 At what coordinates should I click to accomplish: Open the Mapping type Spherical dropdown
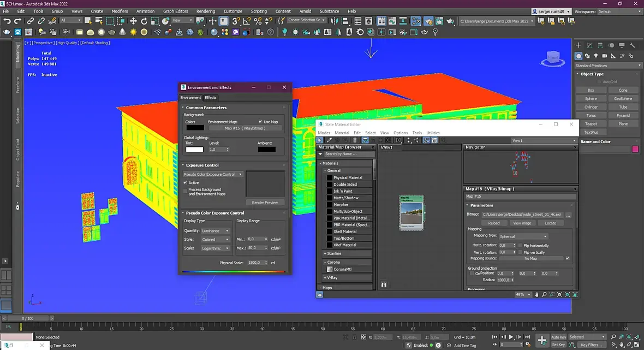[x=523, y=236]
